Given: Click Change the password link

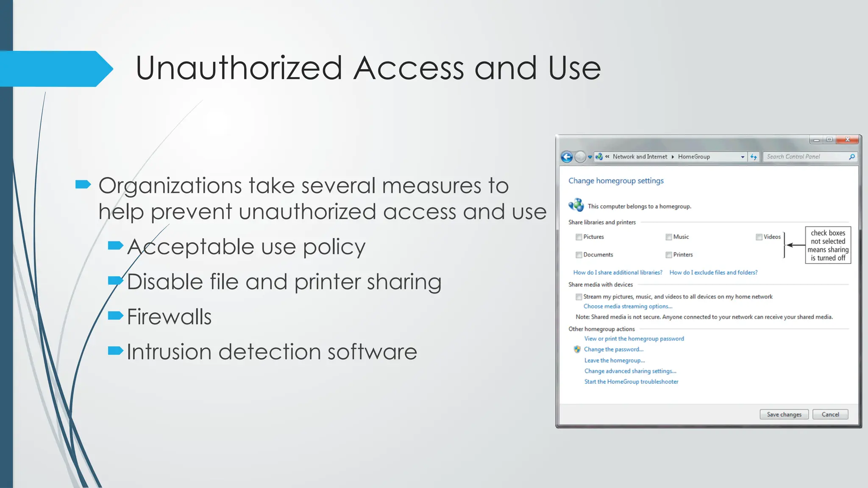Looking at the screenshot, I should click(x=614, y=349).
